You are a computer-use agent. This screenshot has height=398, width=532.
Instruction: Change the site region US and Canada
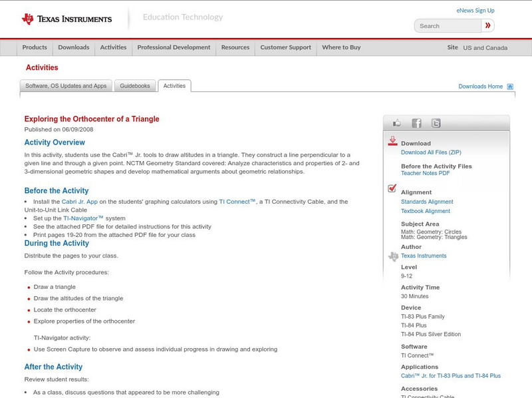[x=485, y=48]
